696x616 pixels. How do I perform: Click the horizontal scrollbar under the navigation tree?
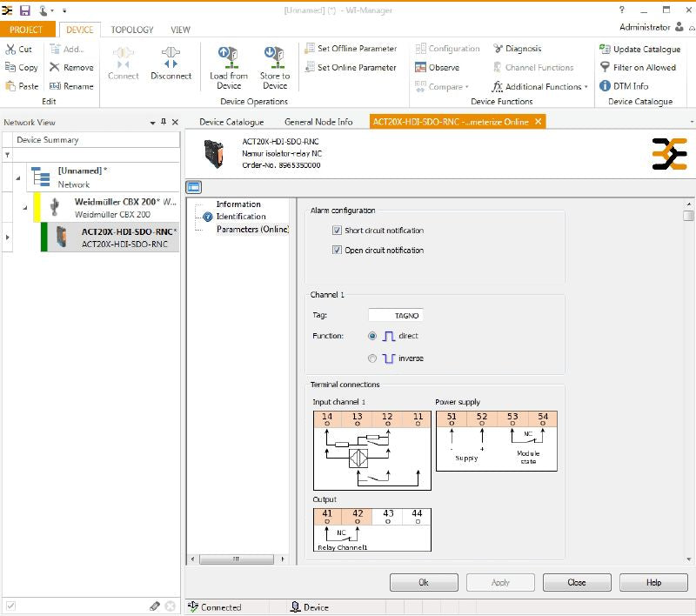point(238,561)
